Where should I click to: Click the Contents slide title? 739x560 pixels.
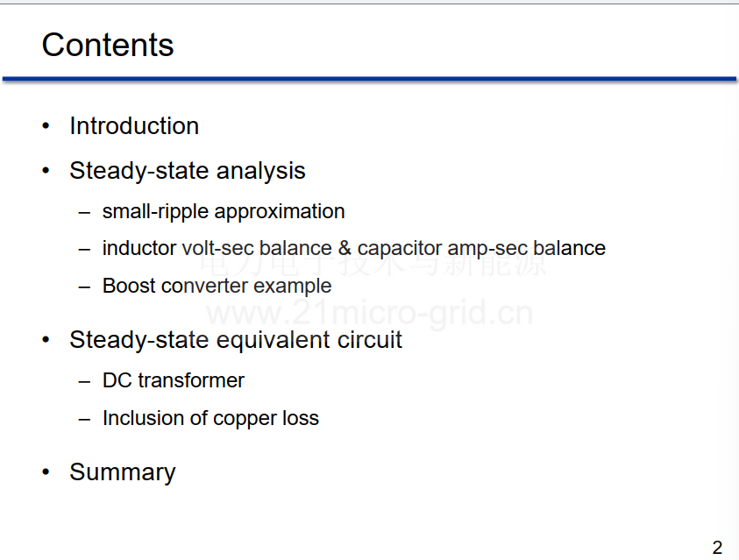[108, 46]
